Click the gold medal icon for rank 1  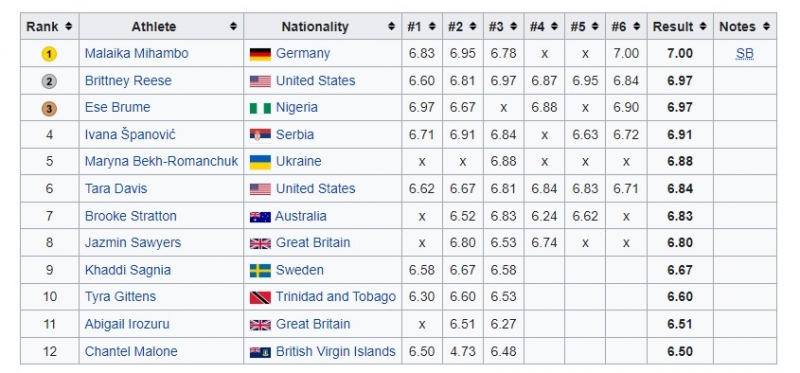pos(49,54)
